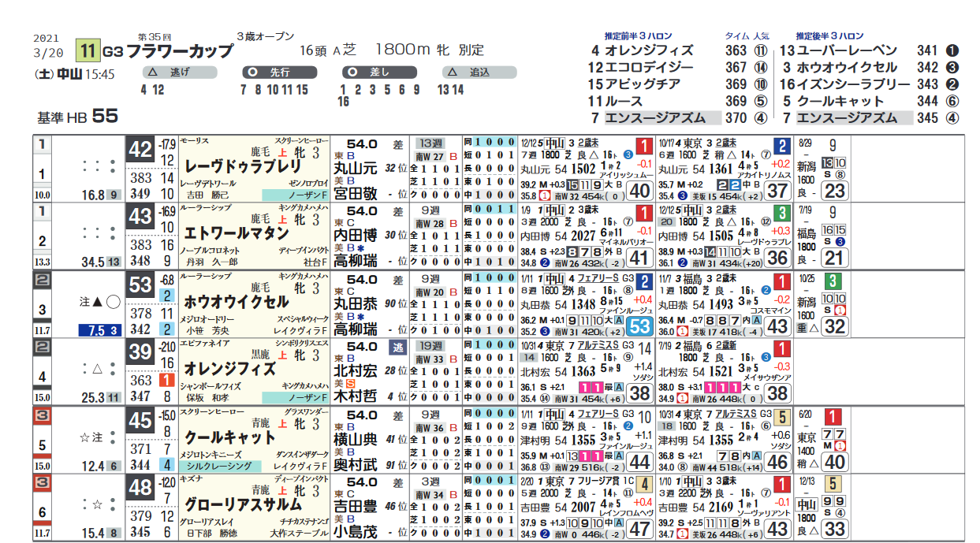Click the 推定後半3ハロン heading

829,35
